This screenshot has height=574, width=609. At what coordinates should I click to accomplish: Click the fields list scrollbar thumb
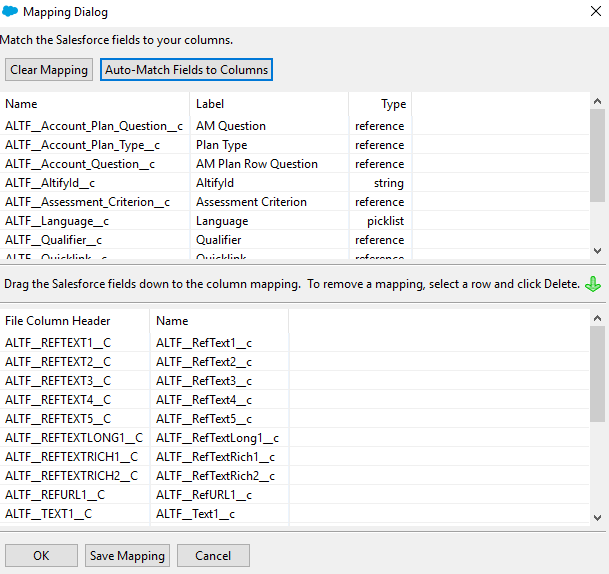pyautogui.click(x=598, y=155)
